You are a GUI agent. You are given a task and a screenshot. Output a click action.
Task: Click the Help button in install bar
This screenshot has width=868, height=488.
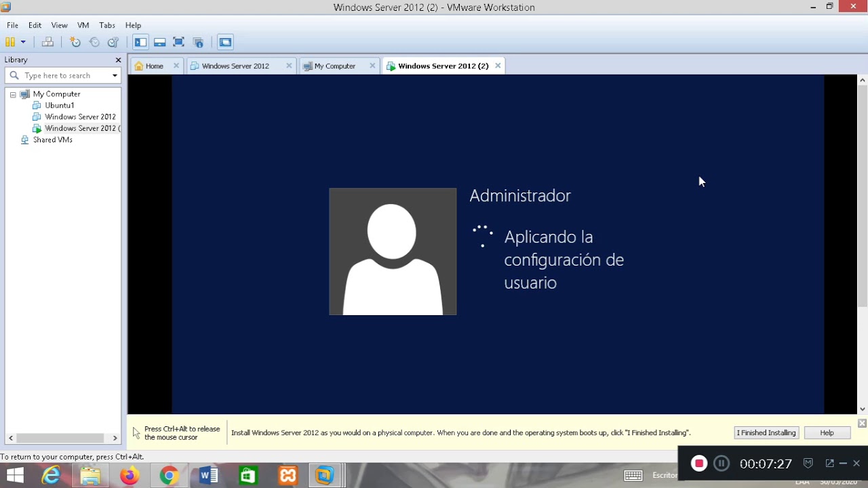pos(827,432)
